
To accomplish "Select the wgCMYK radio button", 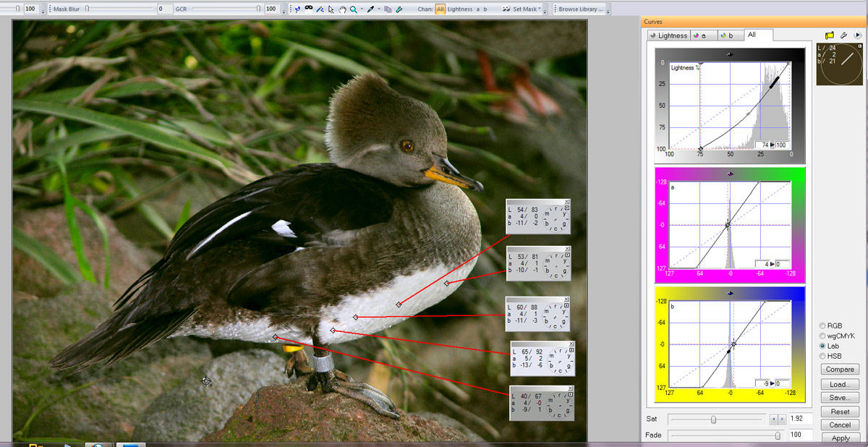I will tap(822, 336).
